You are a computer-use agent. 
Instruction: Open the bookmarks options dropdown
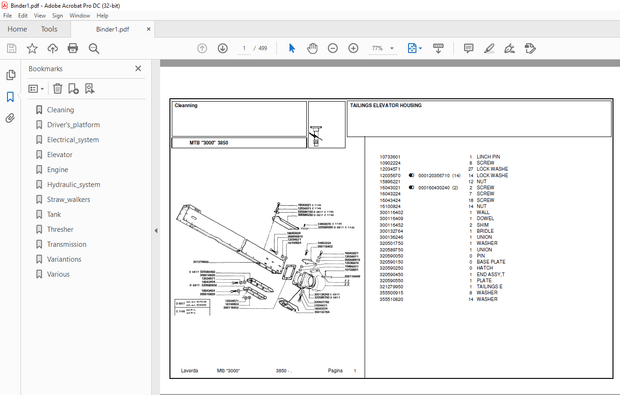point(36,89)
